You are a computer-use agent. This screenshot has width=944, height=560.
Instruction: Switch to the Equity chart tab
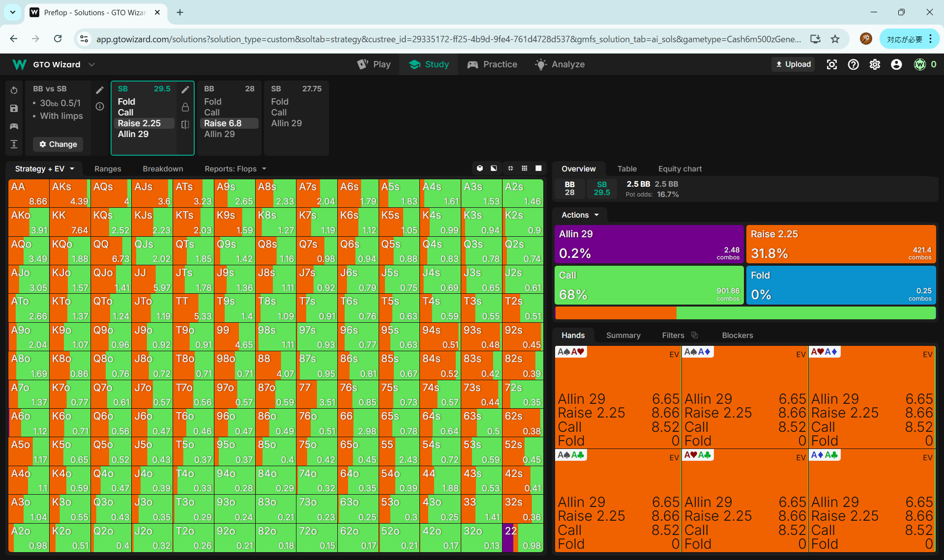pos(679,168)
